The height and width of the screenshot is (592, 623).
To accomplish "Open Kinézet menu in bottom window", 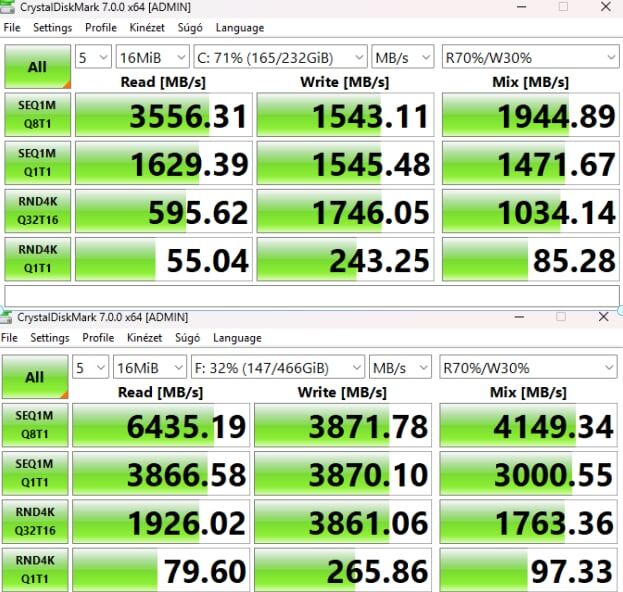I will point(144,338).
